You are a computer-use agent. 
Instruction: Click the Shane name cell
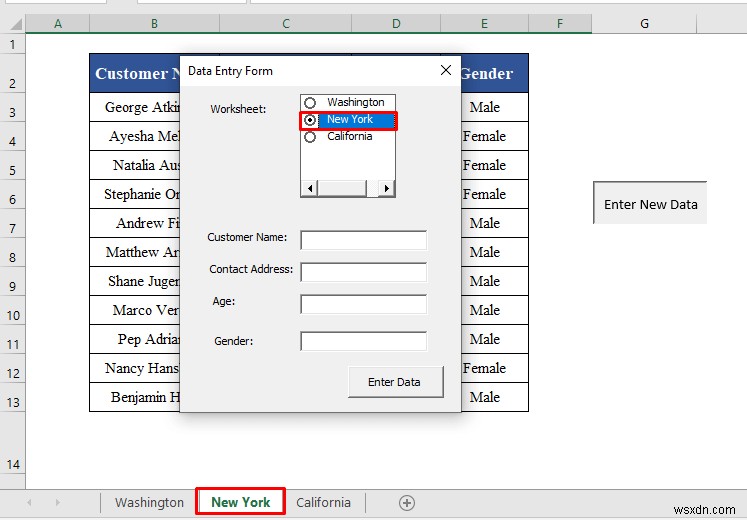[x=135, y=281]
